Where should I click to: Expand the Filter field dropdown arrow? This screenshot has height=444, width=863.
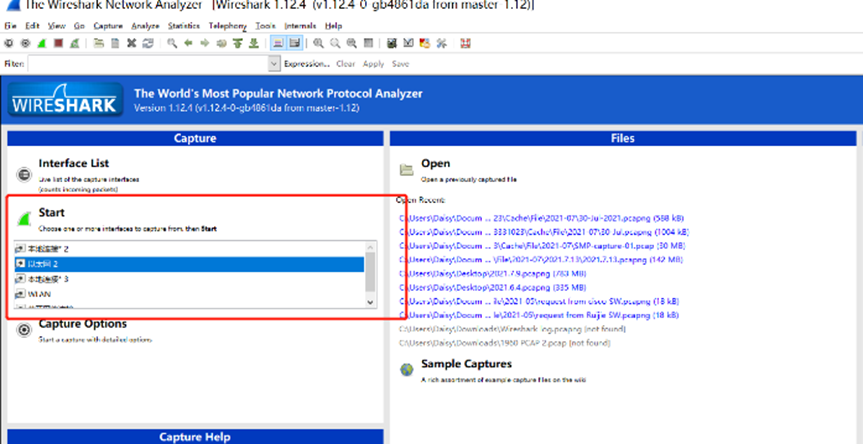tap(273, 64)
